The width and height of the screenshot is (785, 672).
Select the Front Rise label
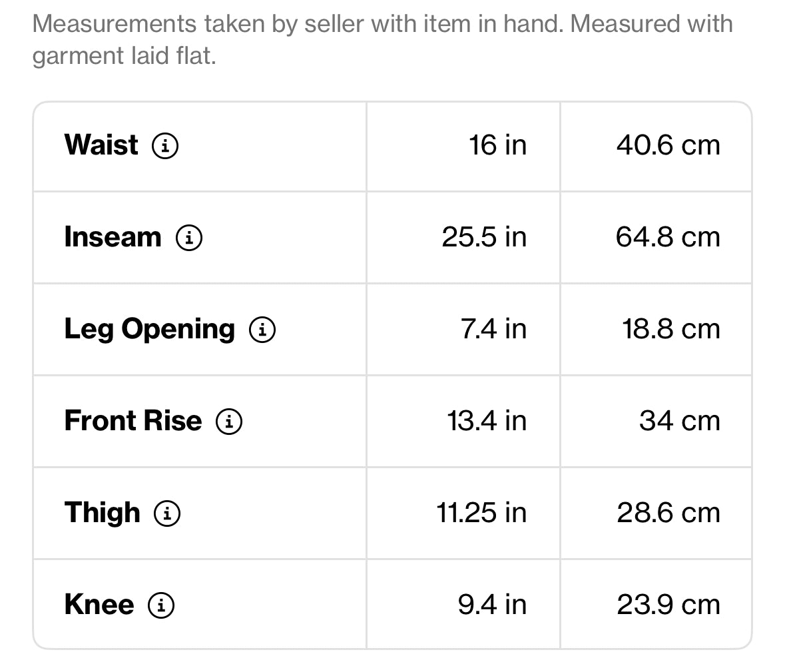point(133,421)
